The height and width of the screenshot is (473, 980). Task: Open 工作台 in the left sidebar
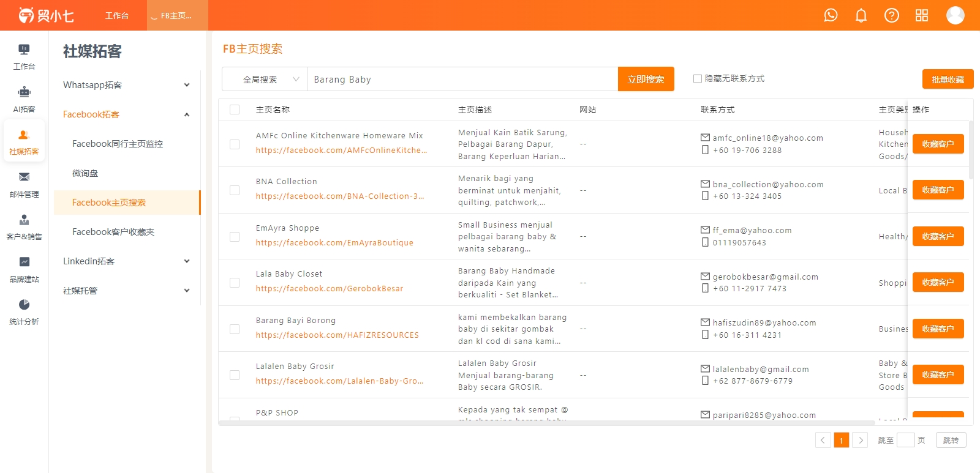(x=24, y=58)
